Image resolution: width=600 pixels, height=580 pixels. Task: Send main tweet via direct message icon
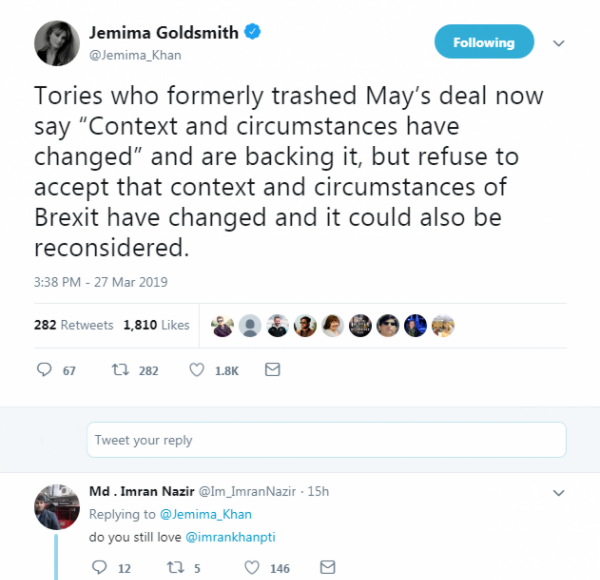pos(272,370)
